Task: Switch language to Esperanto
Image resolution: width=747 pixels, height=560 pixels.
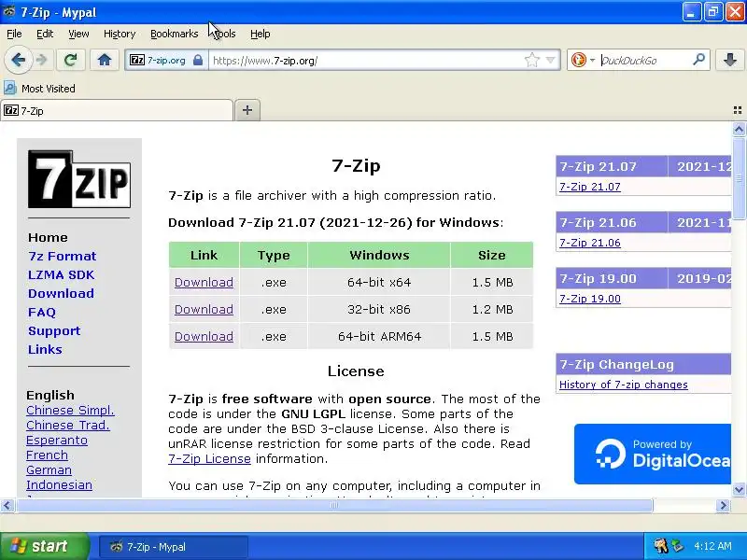Action: [x=57, y=440]
